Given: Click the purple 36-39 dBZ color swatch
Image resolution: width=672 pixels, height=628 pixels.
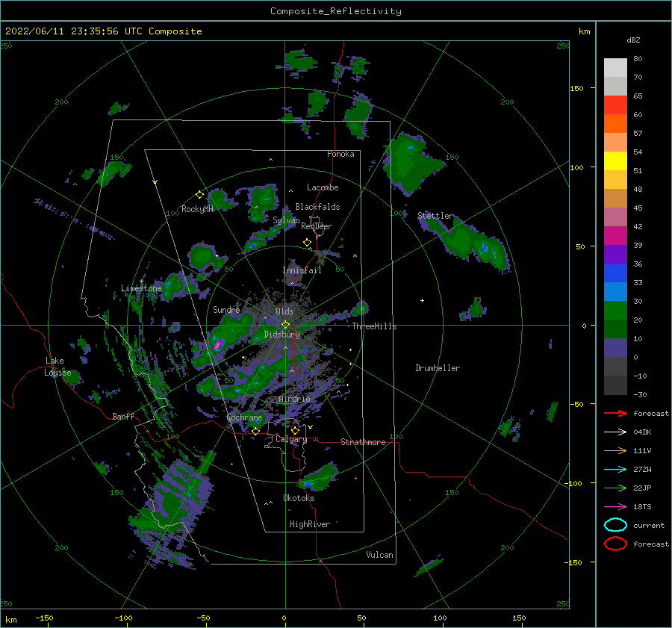Looking at the screenshot, I should [x=615, y=255].
